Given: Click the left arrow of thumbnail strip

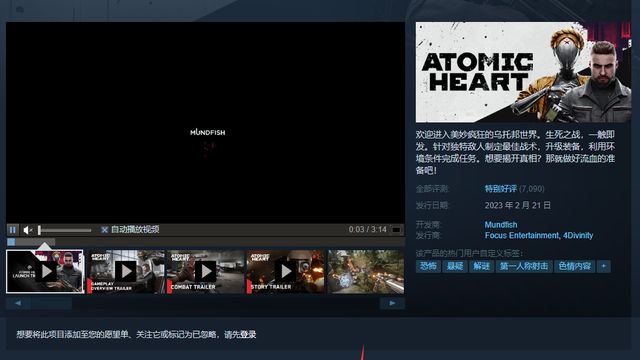Looking at the screenshot, I should (x=18, y=303).
